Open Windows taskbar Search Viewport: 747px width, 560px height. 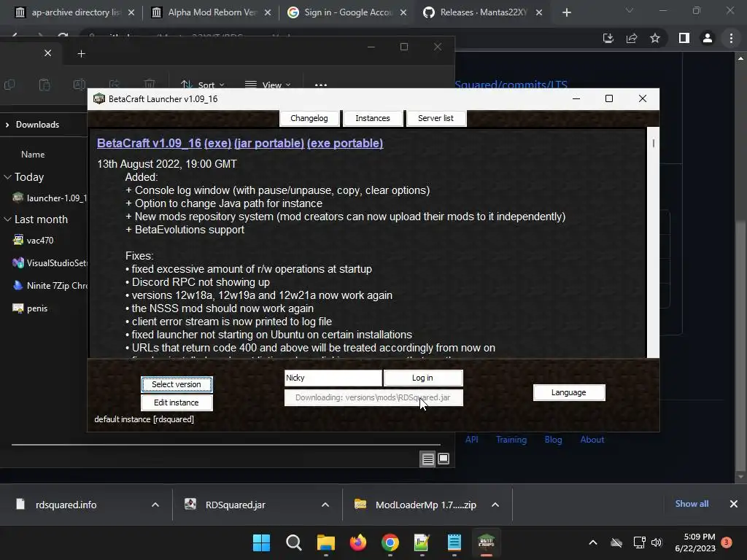click(293, 542)
